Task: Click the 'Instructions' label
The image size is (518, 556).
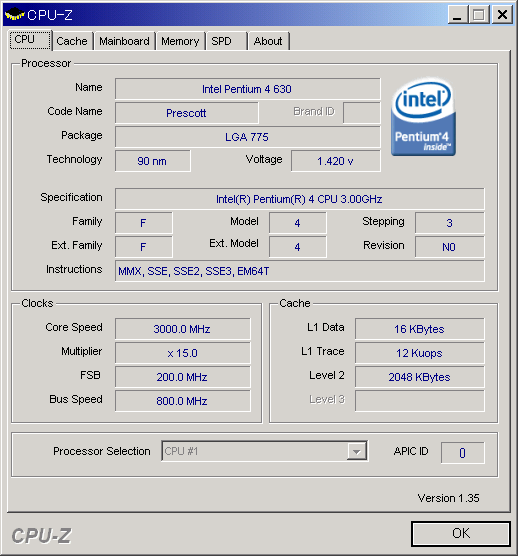Action: (74, 269)
